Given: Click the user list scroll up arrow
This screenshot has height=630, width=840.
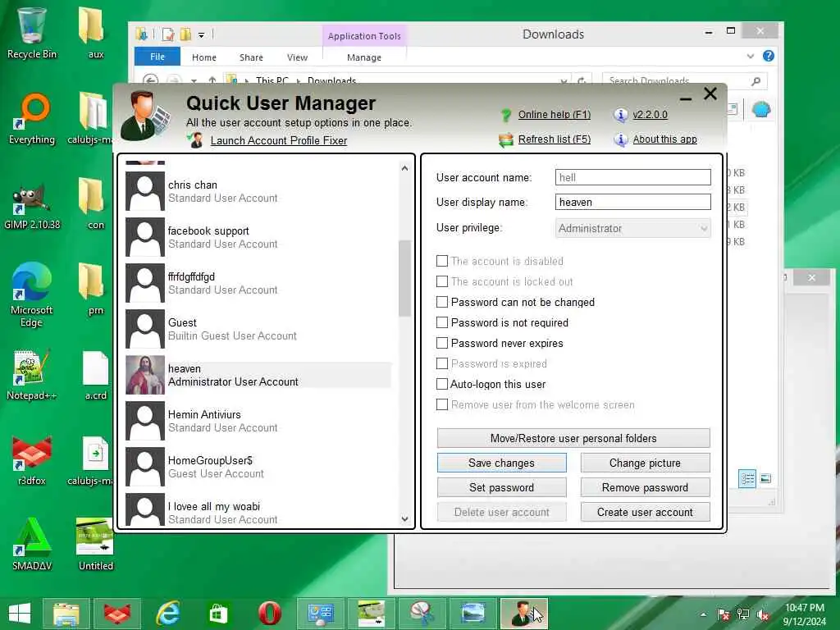Looking at the screenshot, I should [404, 168].
